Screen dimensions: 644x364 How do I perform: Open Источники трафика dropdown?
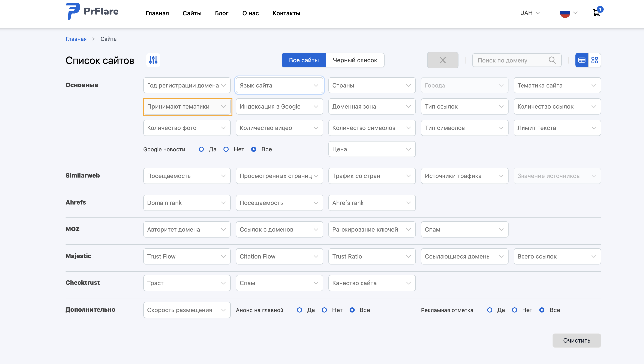(x=464, y=176)
